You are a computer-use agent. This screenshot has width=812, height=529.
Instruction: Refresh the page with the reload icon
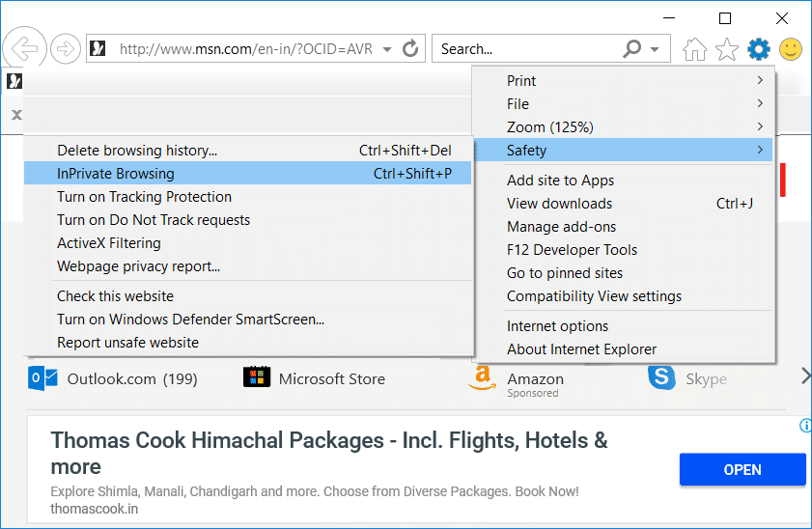(410, 48)
